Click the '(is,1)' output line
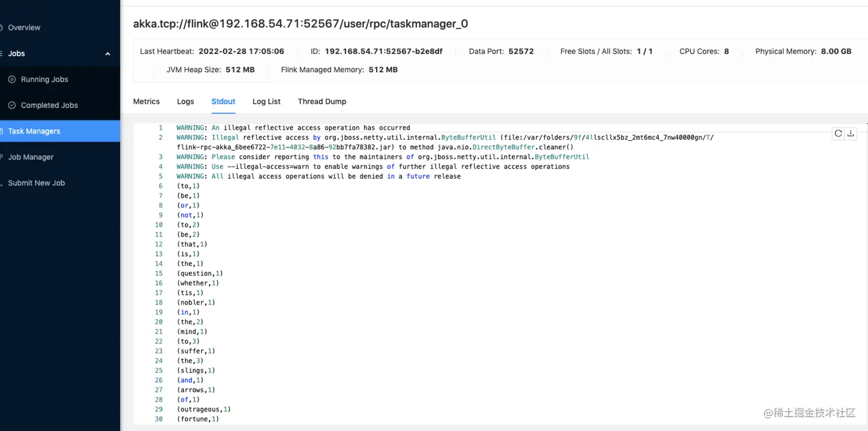The width and height of the screenshot is (868, 431). (x=188, y=254)
